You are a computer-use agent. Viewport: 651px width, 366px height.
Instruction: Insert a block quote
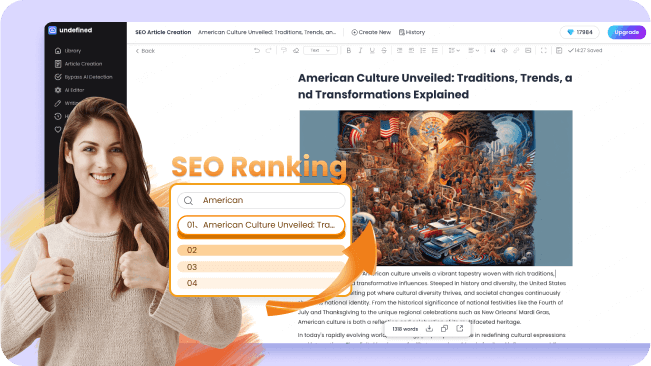coord(493,51)
